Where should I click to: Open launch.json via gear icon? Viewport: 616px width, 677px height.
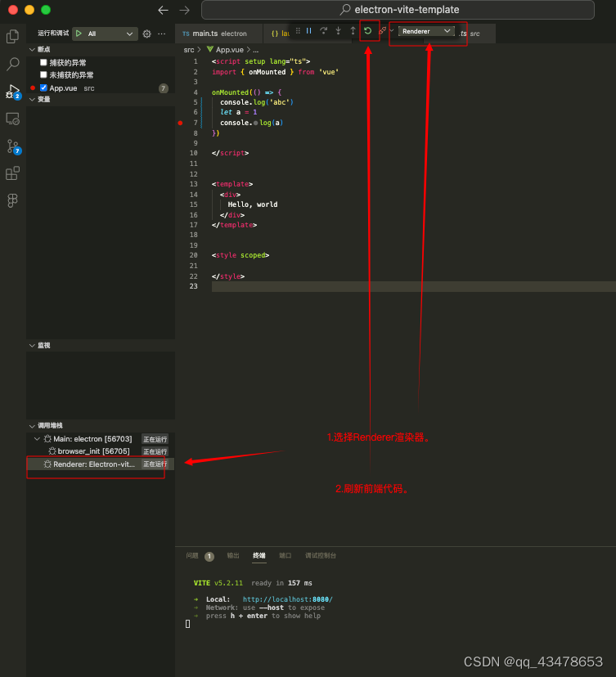coord(147,34)
